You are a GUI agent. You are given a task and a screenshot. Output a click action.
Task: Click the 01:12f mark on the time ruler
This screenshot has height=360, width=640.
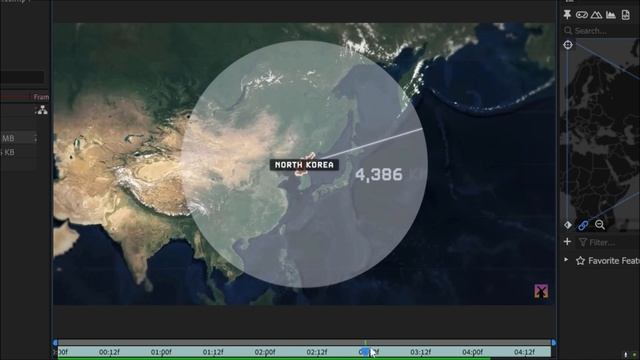(213, 352)
